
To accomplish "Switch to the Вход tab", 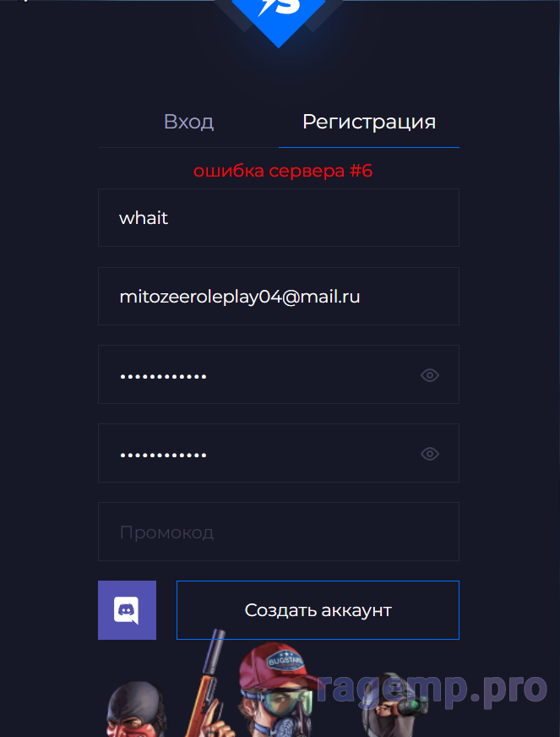I will [188, 122].
